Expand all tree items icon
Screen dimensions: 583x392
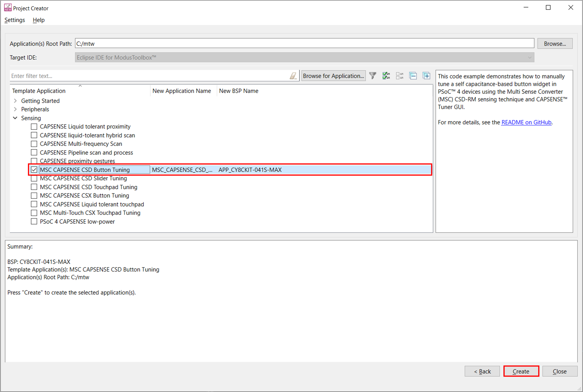click(427, 76)
